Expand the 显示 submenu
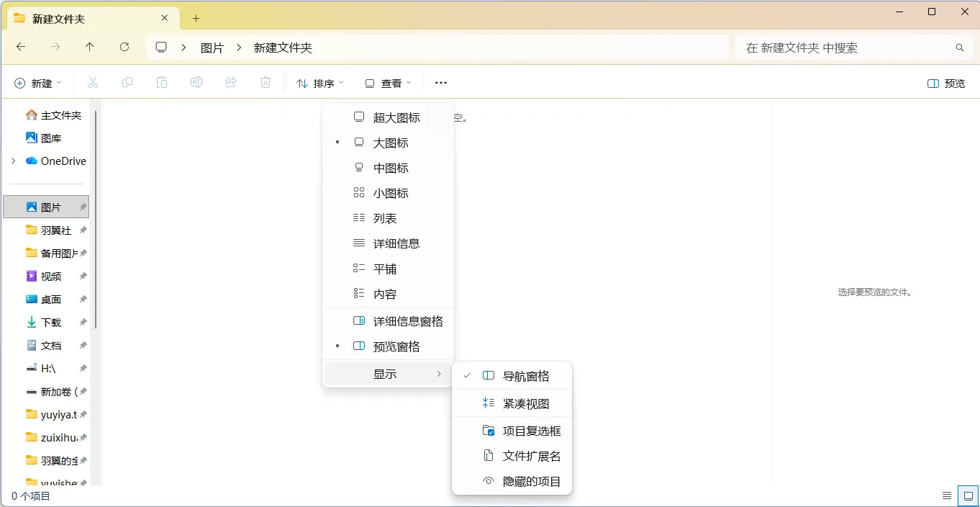This screenshot has width=980, height=507. 388,374
